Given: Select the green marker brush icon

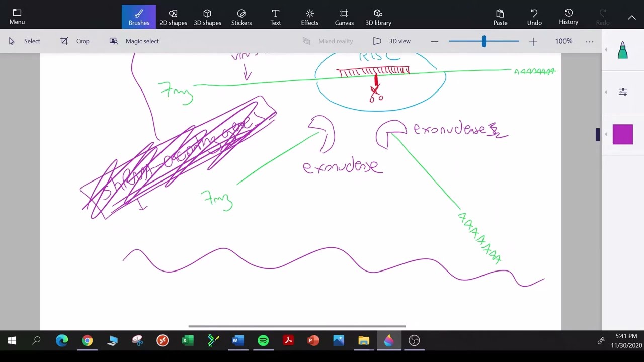Looking at the screenshot, I should 623,50.
